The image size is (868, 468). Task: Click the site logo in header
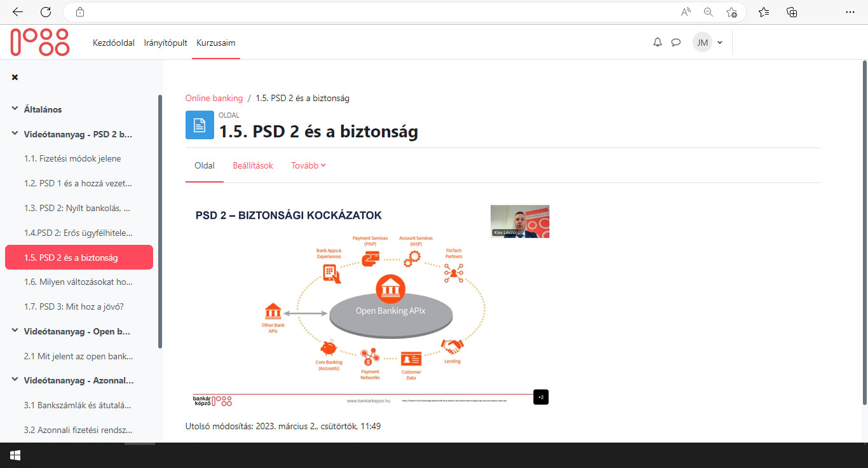[x=39, y=43]
